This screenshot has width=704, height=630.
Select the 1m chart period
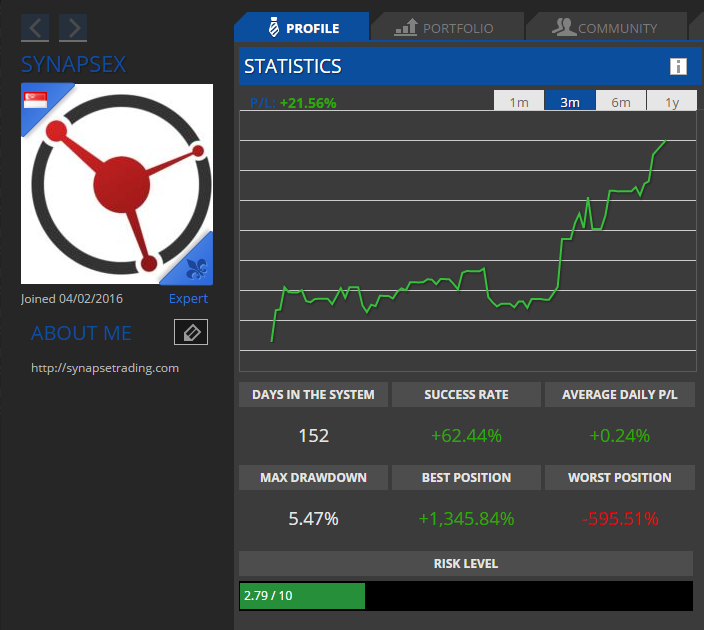tap(519, 102)
